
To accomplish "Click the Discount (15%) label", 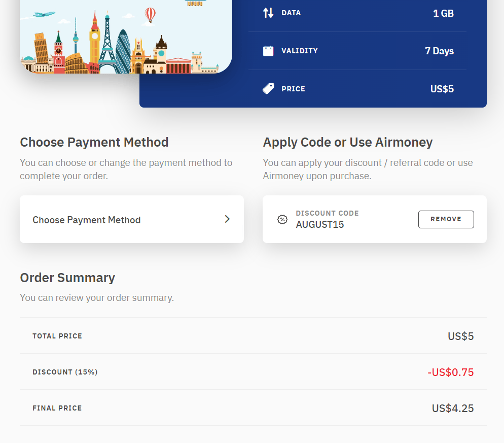I will [65, 372].
